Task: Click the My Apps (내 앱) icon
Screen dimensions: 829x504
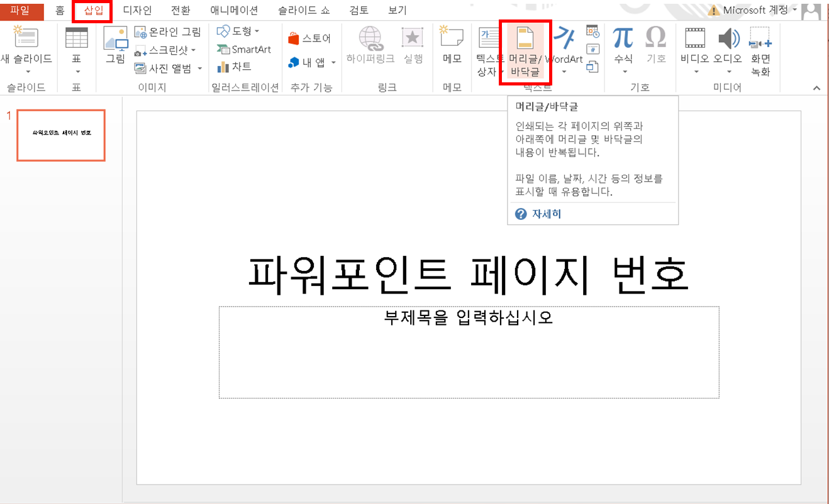Action: 294,62
